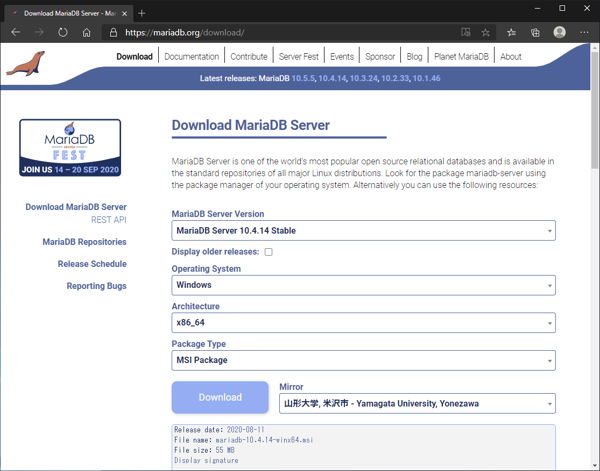Image resolution: width=600 pixels, height=471 pixels.
Task: Select the Download MariaDB Server browser tab
Action: pyautogui.click(x=70, y=13)
